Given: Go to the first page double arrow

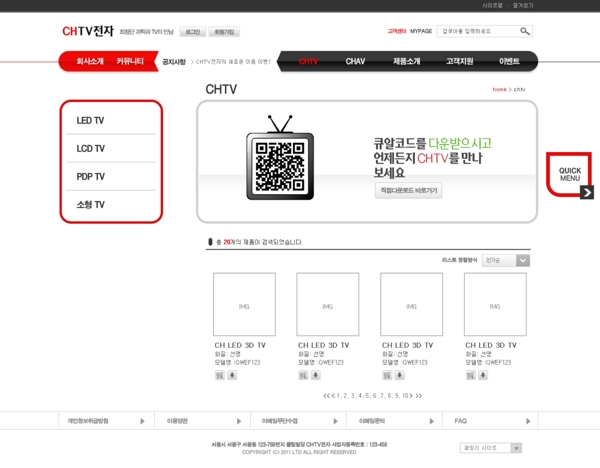Looking at the screenshot, I should tap(326, 396).
